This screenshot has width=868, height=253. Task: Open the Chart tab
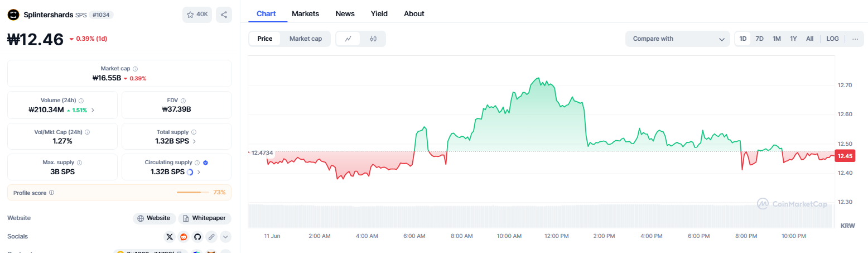coord(266,13)
